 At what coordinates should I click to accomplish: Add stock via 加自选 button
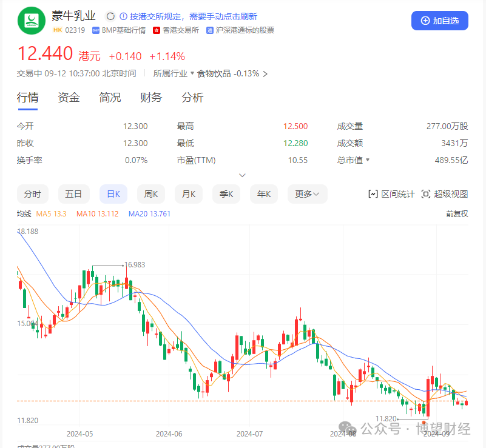point(439,21)
